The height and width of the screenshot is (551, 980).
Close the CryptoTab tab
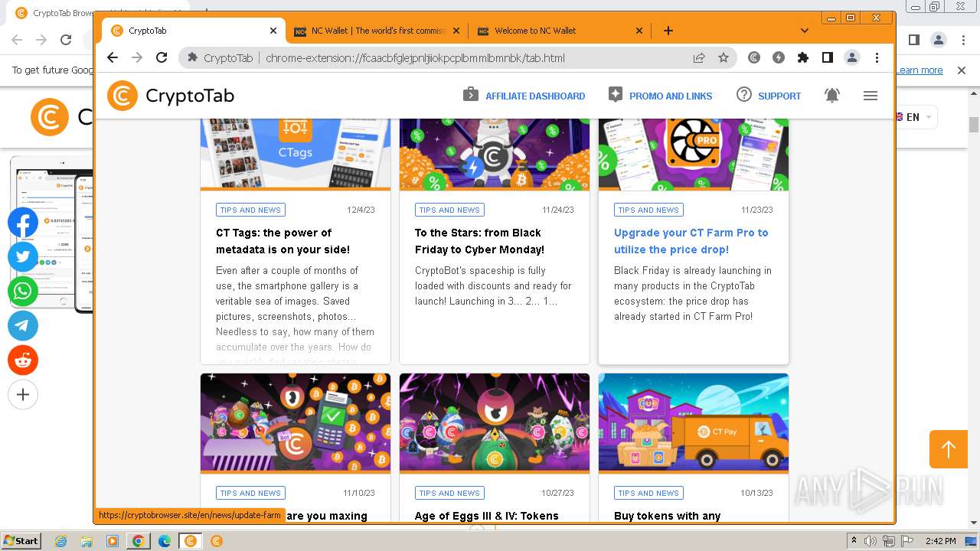(273, 31)
